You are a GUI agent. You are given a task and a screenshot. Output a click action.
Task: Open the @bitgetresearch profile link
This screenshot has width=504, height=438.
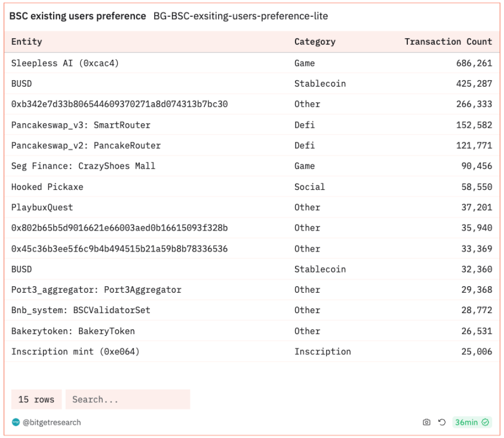51,422
